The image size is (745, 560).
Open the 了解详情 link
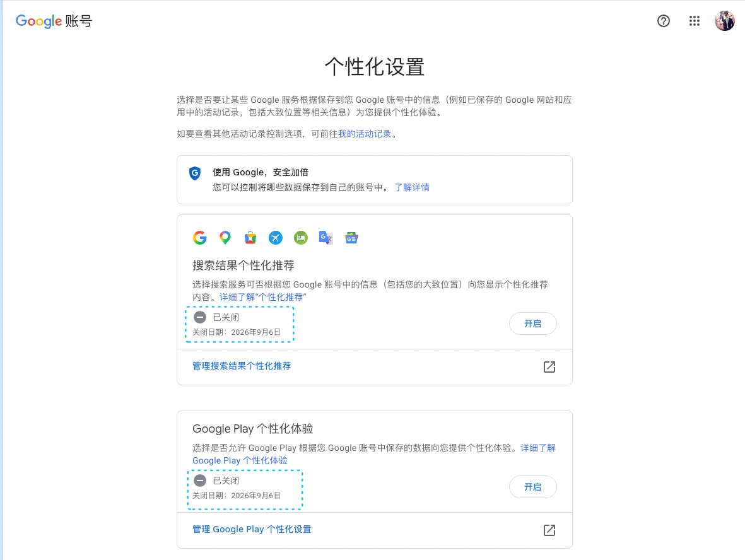[x=412, y=187]
